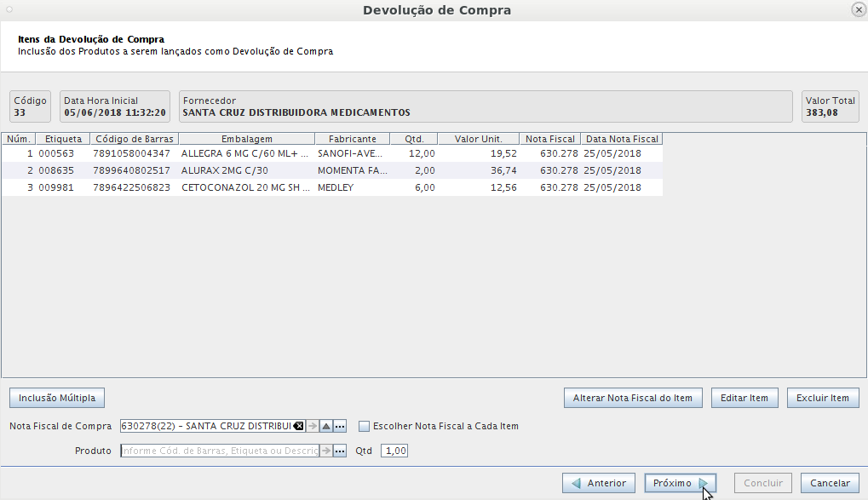Image resolution: width=868 pixels, height=500 pixels.
Task: Click barcode 7891058004347 cell
Action: click(135, 153)
